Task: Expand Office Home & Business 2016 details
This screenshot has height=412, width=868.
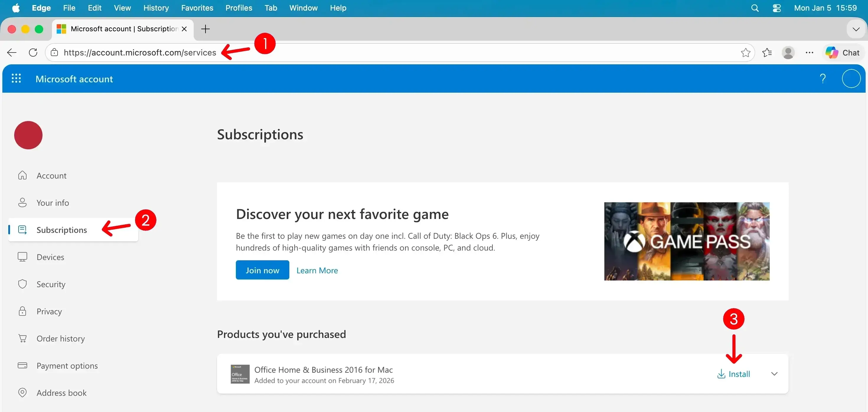Action: [774, 374]
